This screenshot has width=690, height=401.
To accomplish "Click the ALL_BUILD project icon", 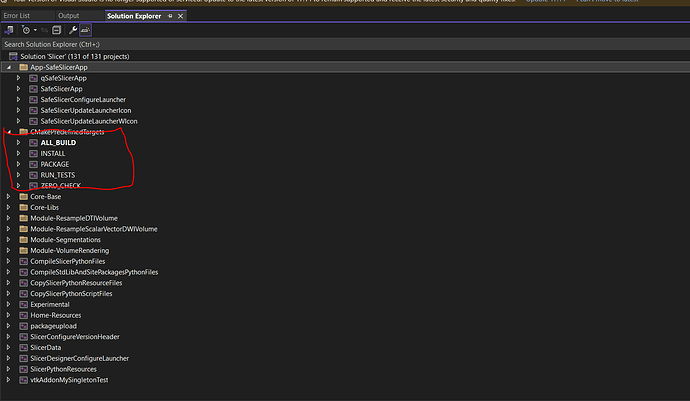I will click(x=33, y=143).
